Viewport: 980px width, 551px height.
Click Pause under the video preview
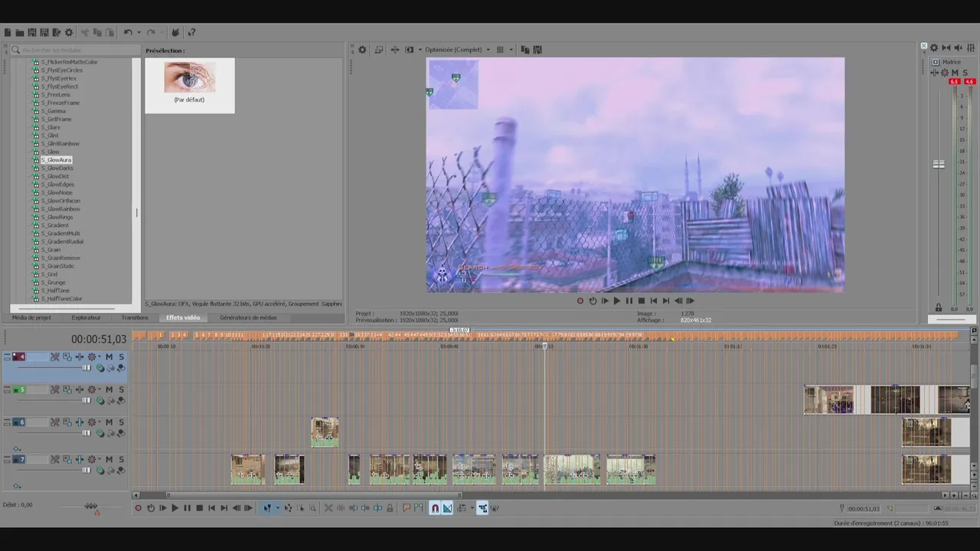629,301
